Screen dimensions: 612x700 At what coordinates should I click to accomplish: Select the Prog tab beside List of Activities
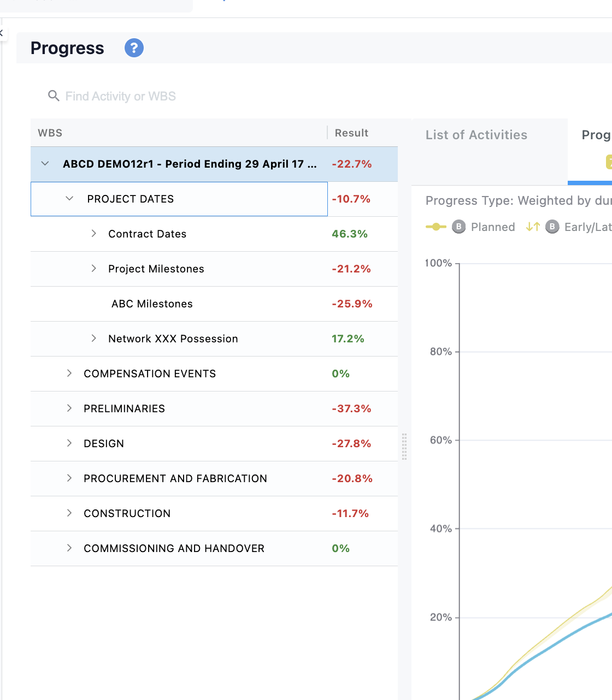click(x=596, y=135)
